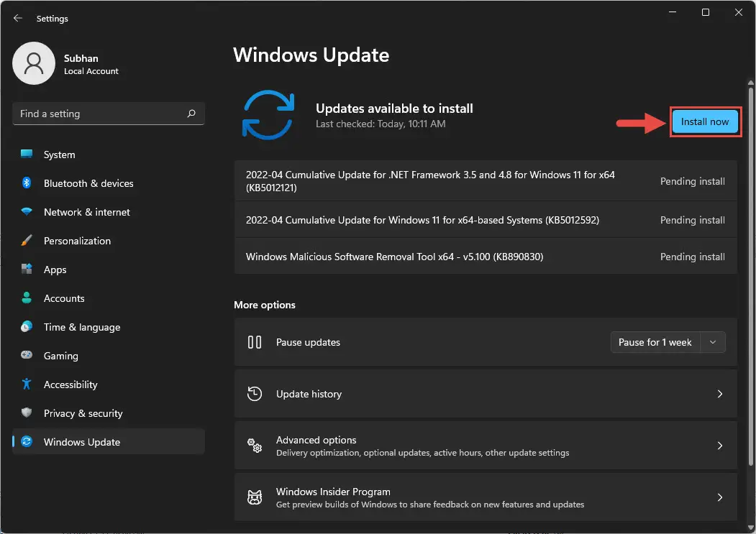Viewport: 756px width, 534px height.
Task: Go to Bluetooth & devices
Action: [109, 183]
